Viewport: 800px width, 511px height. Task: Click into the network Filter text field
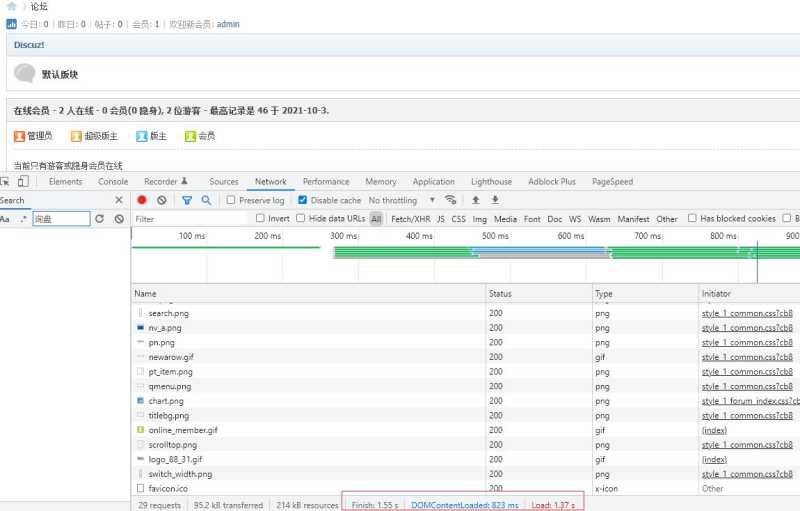click(191, 219)
